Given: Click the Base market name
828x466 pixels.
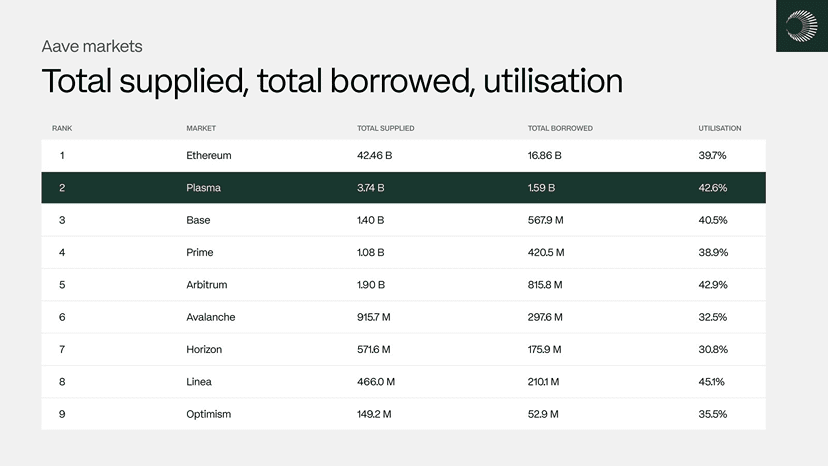Looking at the screenshot, I should click(198, 220).
